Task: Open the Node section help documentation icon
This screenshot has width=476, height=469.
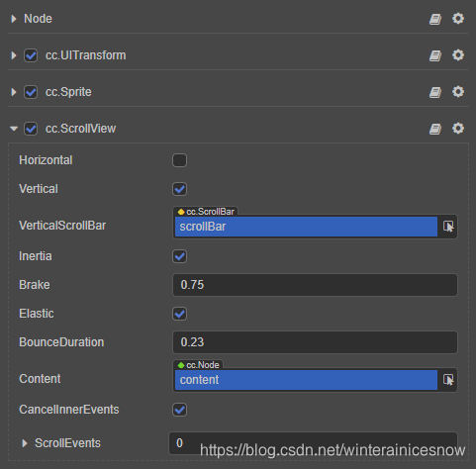Action: [435, 19]
